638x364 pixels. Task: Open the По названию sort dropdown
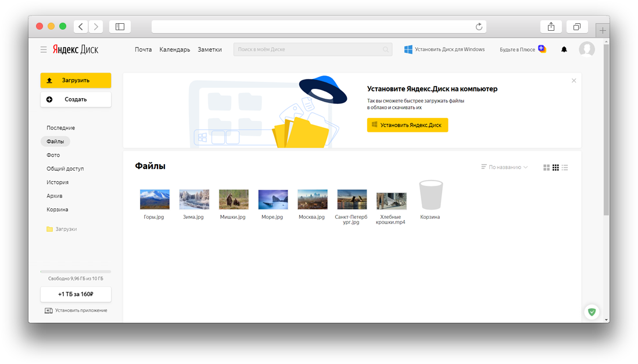504,167
